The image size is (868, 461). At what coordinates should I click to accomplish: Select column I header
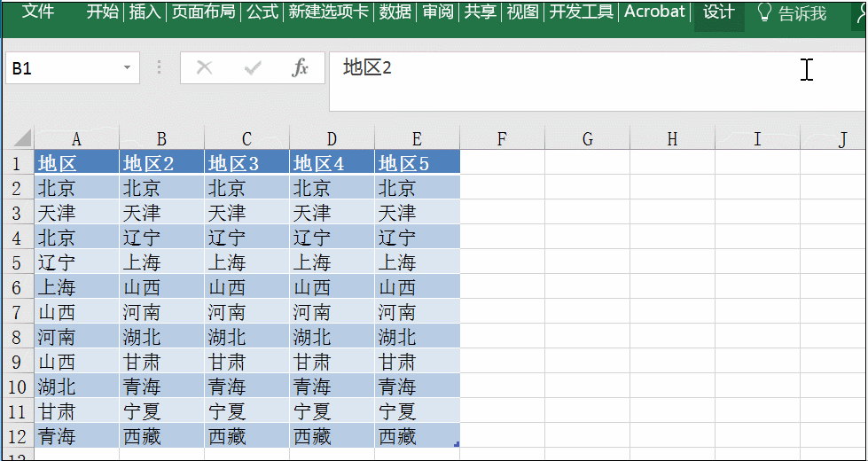coord(757,138)
